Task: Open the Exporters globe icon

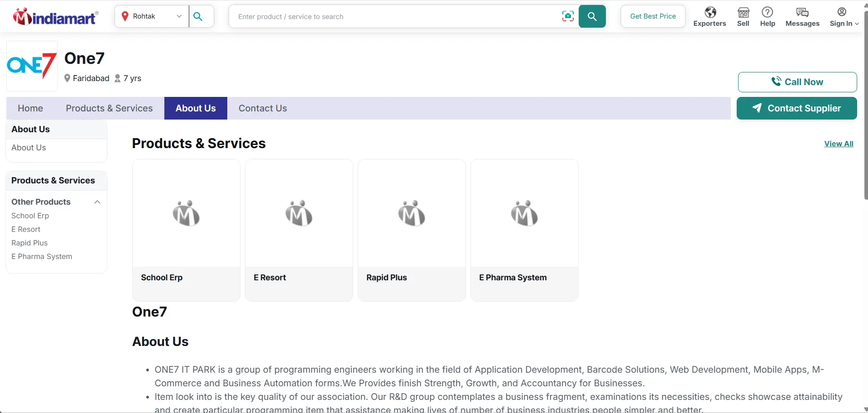Action: point(710,12)
